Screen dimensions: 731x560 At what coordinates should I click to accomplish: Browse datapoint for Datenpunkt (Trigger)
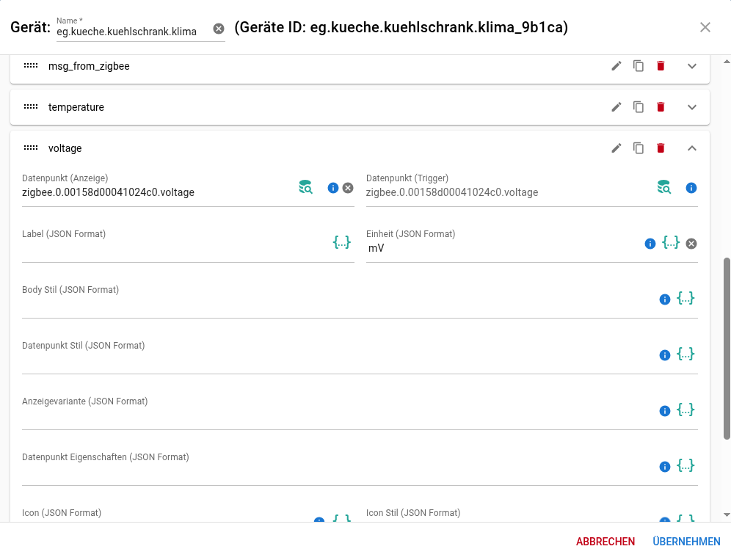click(x=664, y=188)
